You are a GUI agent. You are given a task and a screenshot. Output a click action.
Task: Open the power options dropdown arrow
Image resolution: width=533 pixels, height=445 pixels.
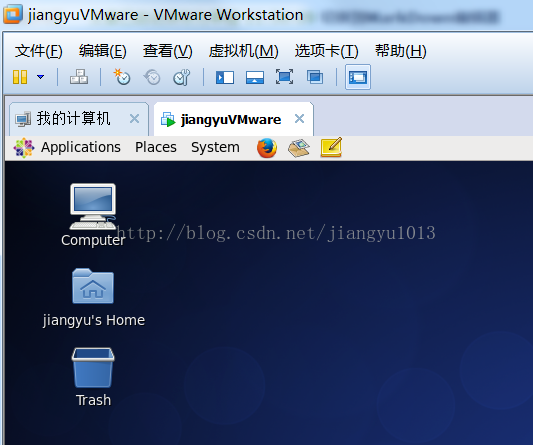tap(40, 77)
